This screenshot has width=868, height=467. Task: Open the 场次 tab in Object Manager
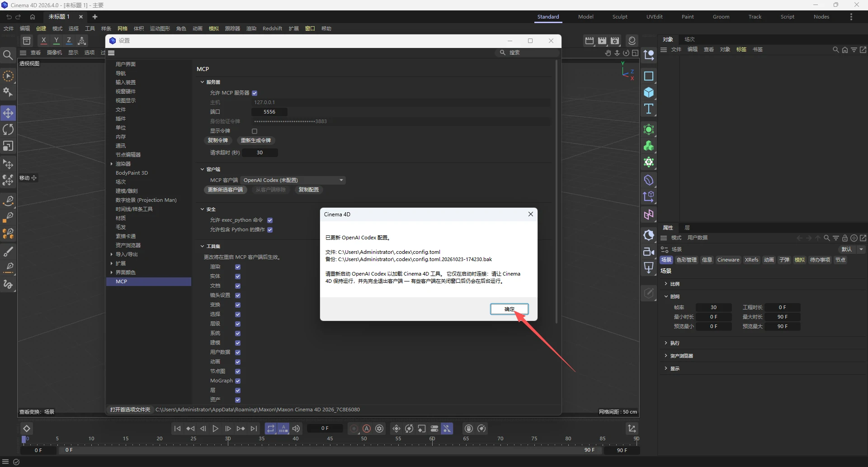[689, 39]
